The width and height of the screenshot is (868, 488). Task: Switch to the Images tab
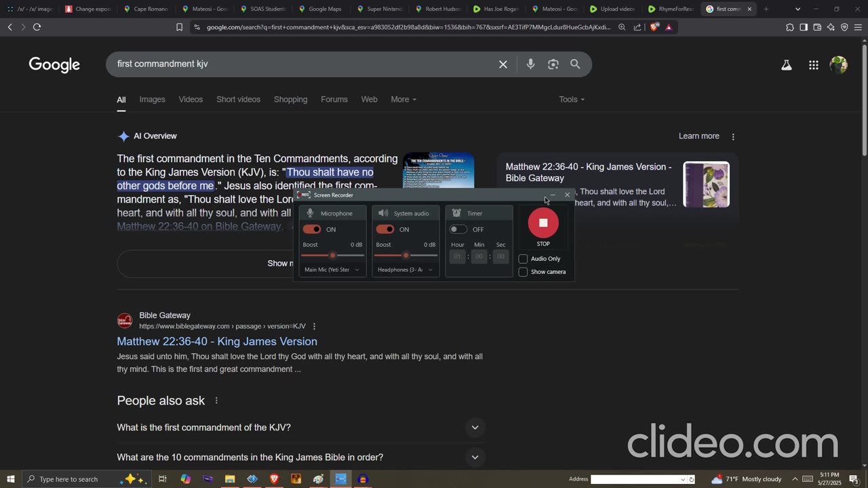tap(153, 100)
